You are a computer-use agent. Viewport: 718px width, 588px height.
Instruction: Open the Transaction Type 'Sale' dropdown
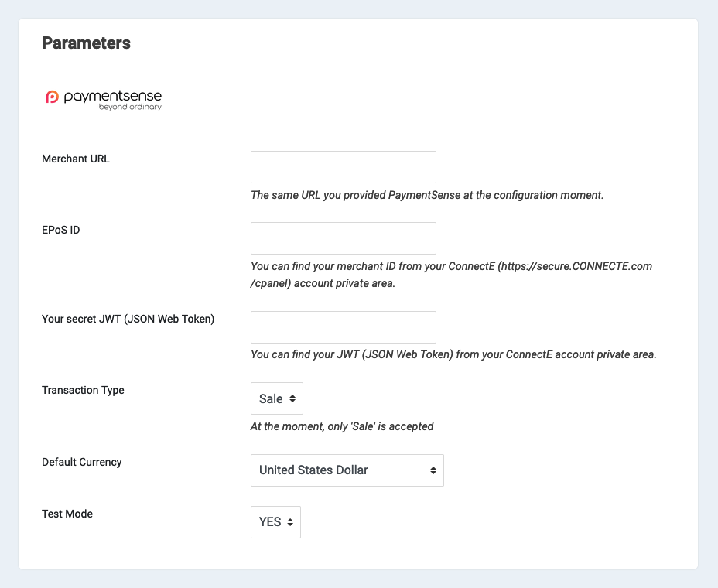[x=277, y=398]
